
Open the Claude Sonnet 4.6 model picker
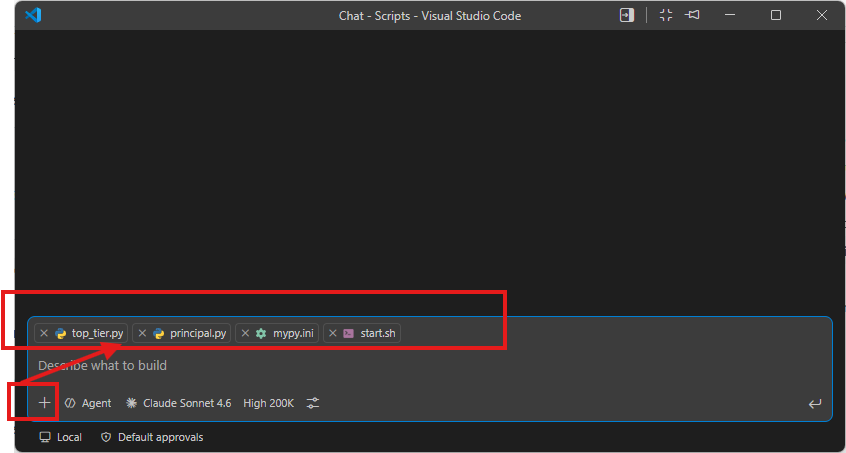pos(179,403)
